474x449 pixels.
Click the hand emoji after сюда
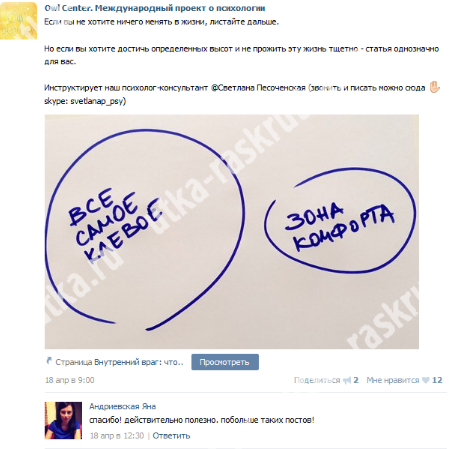(435, 87)
